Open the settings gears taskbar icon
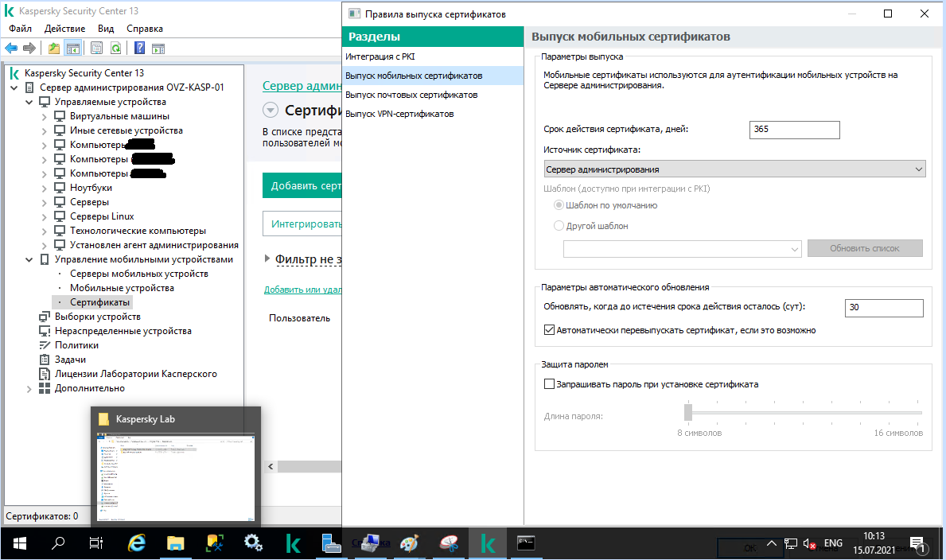 [x=253, y=544]
